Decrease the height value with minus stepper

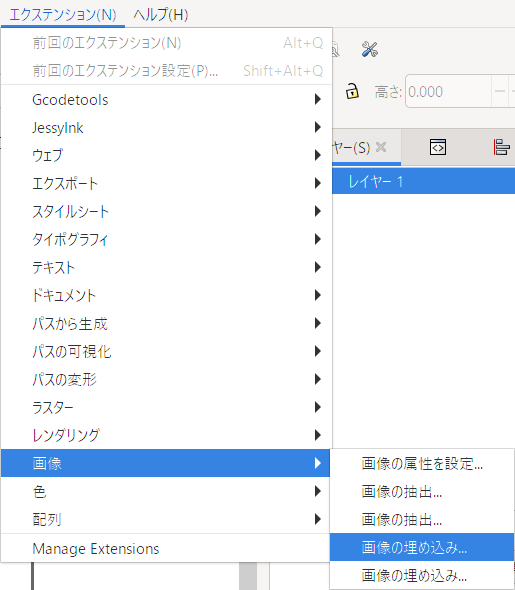pos(500,91)
